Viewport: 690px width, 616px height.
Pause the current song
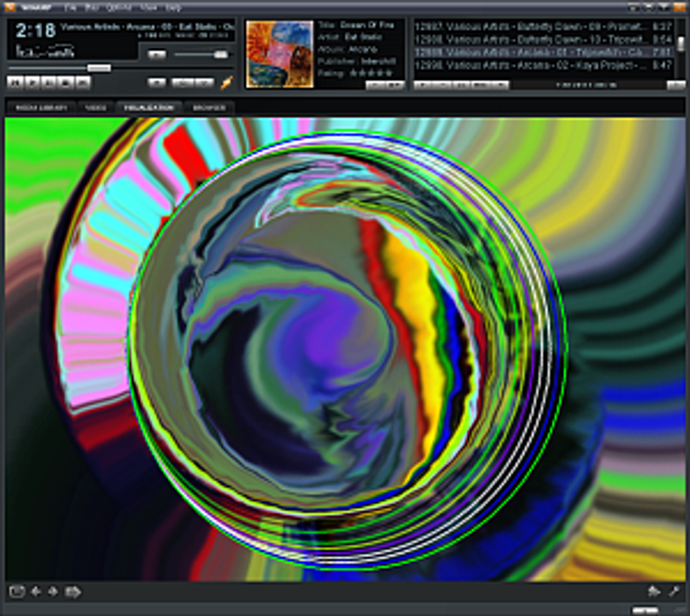(x=49, y=82)
